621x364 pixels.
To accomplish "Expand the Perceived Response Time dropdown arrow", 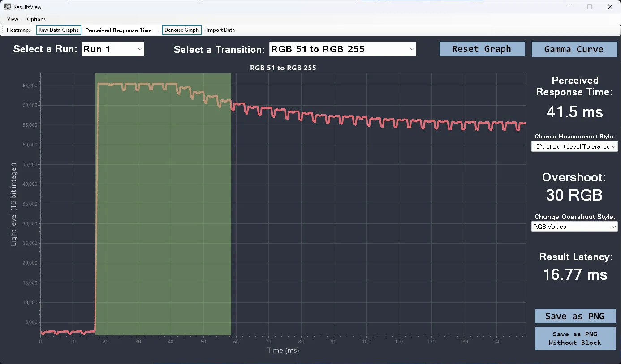I will coord(159,30).
